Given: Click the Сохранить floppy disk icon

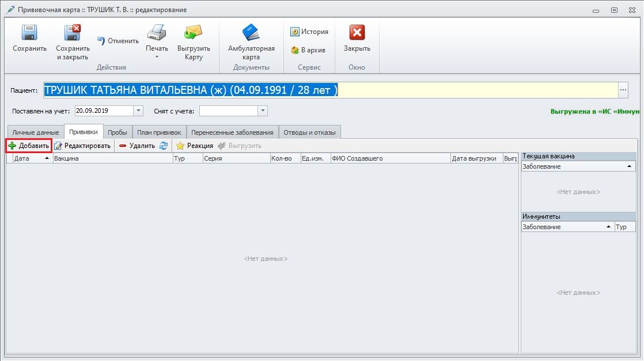Looking at the screenshot, I should pos(29,33).
